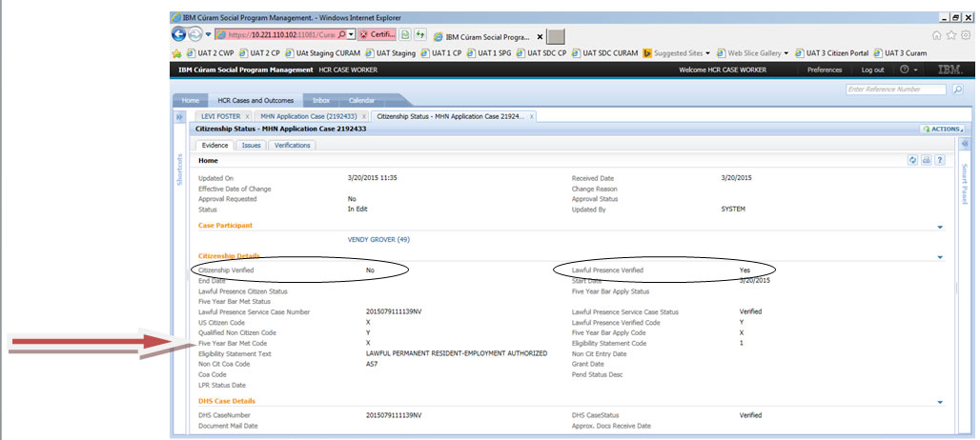
Task: Open the Calendar tab
Action: click(x=362, y=101)
